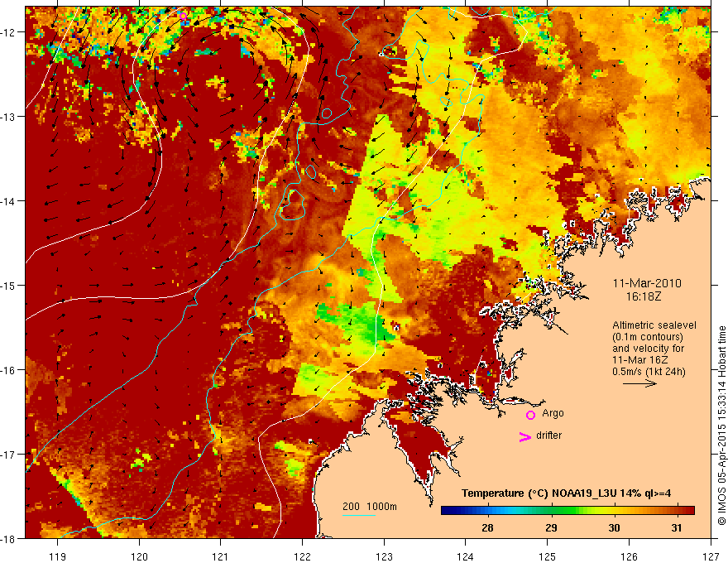Click the 0.5m/s velocity scale arrow
Viewport: 728px width, 563px height.
pyautogui.click(x=639, y=383)
